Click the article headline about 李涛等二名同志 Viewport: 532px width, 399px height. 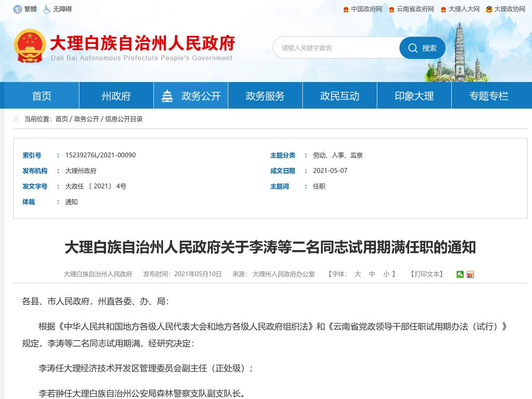[270, 247]
